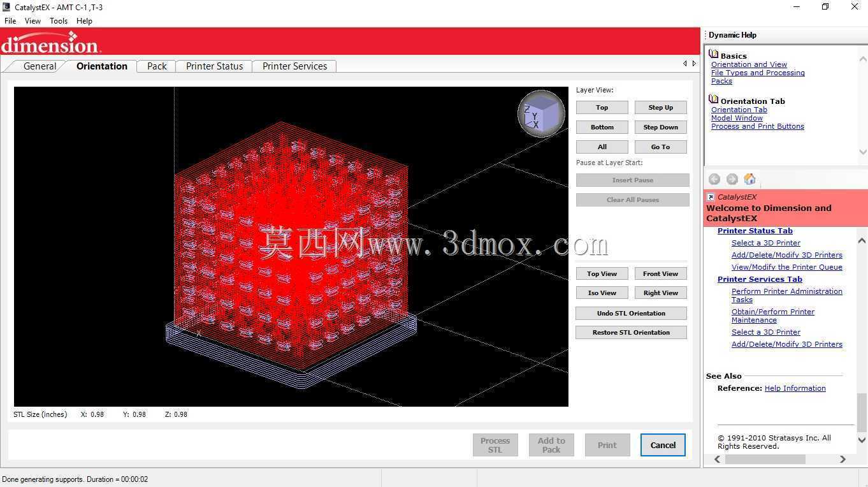Open the File menu

tap(10, 21)
